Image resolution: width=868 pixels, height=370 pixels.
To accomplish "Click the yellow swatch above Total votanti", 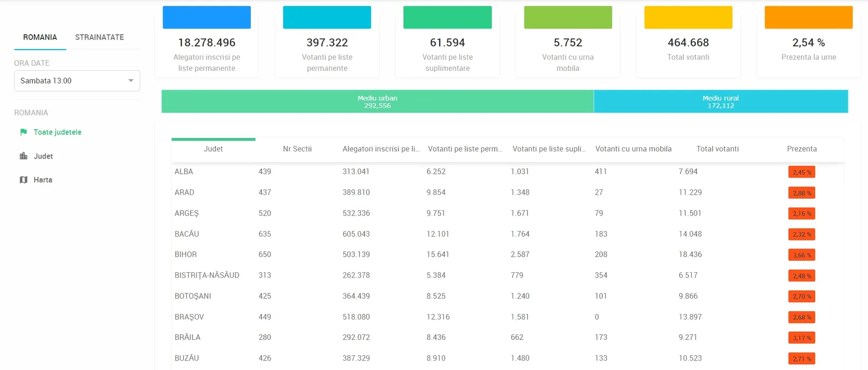I will coord(688,17).
